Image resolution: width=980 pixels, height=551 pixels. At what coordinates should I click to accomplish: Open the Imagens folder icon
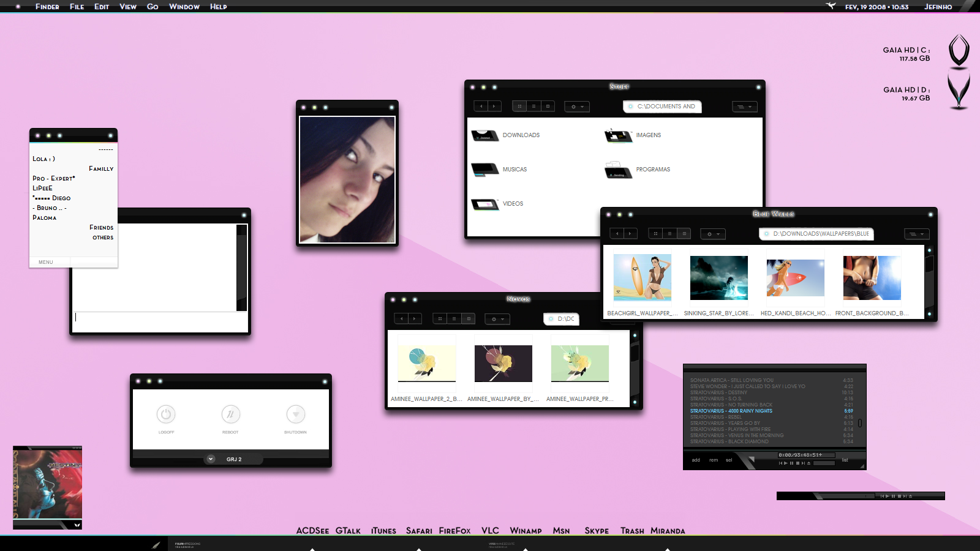coord(619,135)
